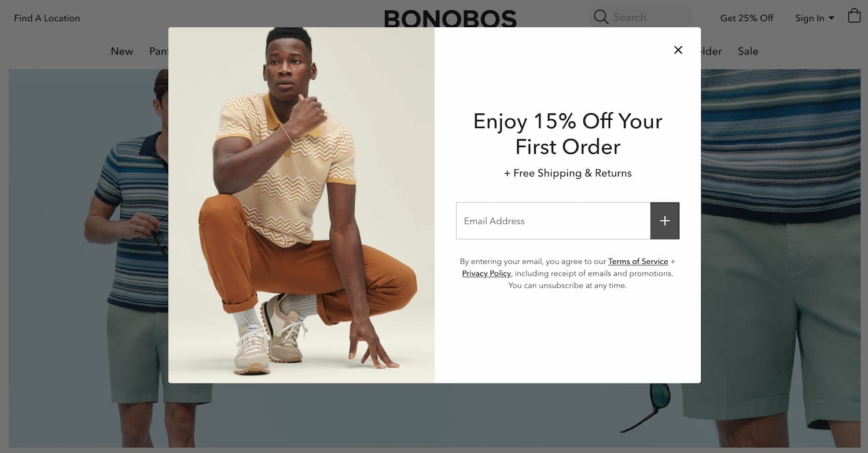The height and width of the screenshot is (453, 868).
Task: Click the Enjoy 15% Off headline
Action: (x=568, y=134)
